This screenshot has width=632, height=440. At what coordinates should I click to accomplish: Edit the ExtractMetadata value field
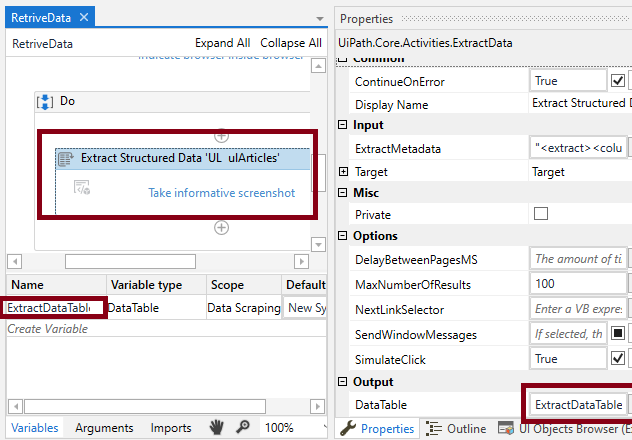pyautogui.click(x=578, y=148)
